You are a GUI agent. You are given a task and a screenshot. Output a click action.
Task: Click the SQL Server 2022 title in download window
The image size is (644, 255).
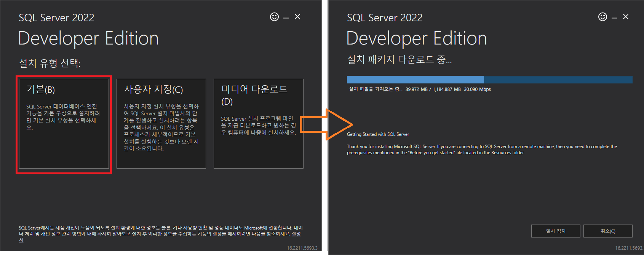pos(385,18)
